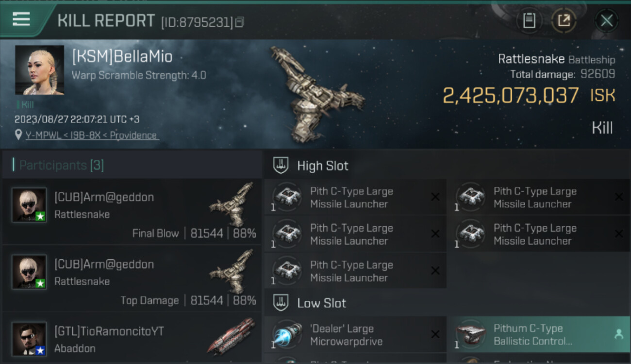Copy the kill report ID icon

(240, 22)
